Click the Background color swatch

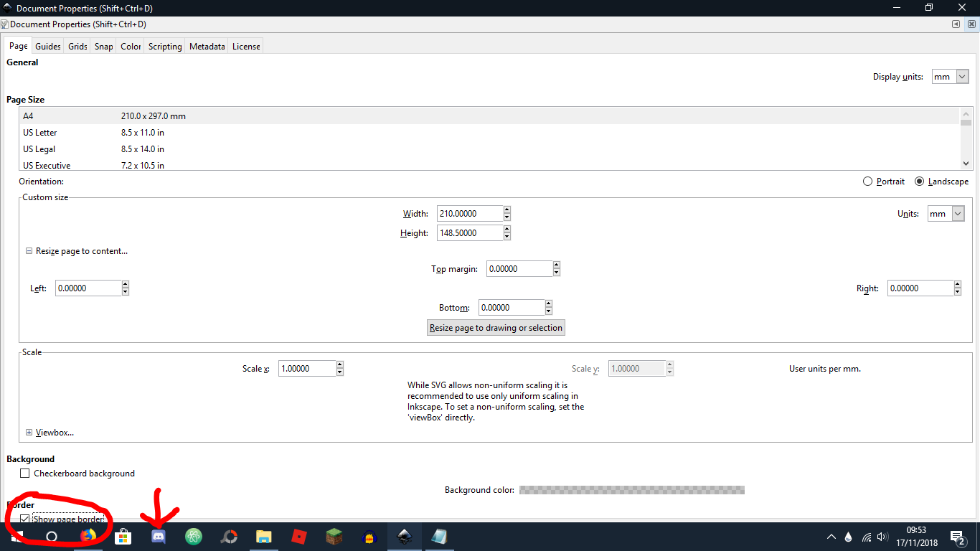coord(631,489)
